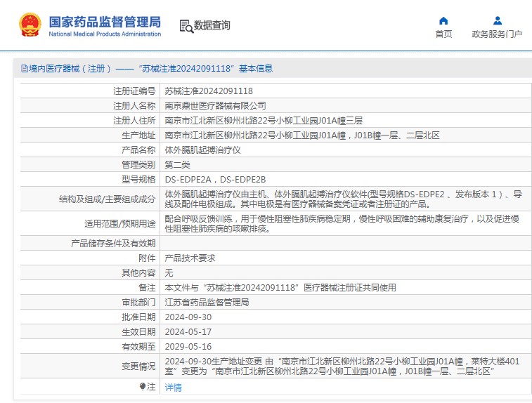The image size is (532, 403).
Task: Click model specification DS-EDPE2A，DS-EDPE2B
Action: click(x=215, y=180)
